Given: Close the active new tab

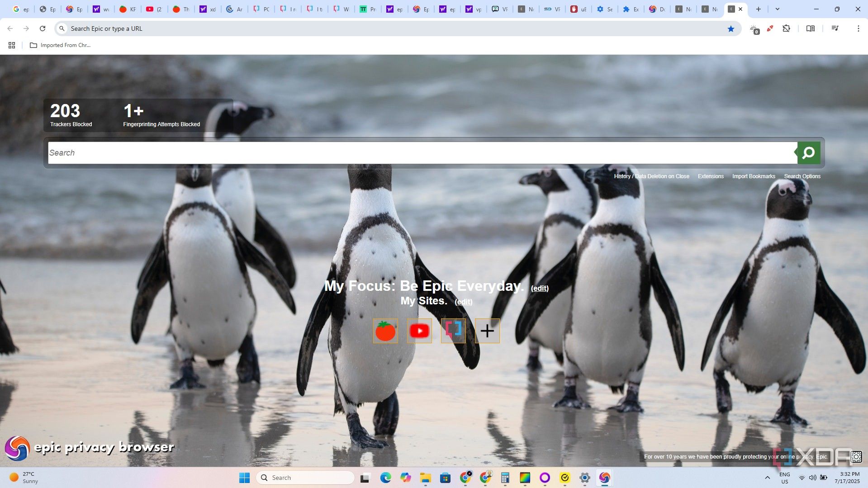Looking at the screenshot, I should 740,9.
